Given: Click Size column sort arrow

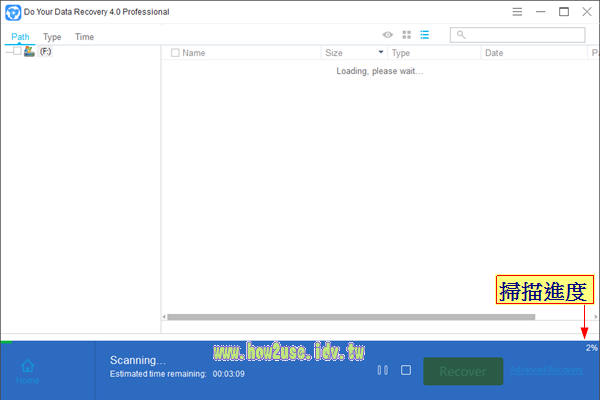Looking at the screenshot, I should click(380, 53).
